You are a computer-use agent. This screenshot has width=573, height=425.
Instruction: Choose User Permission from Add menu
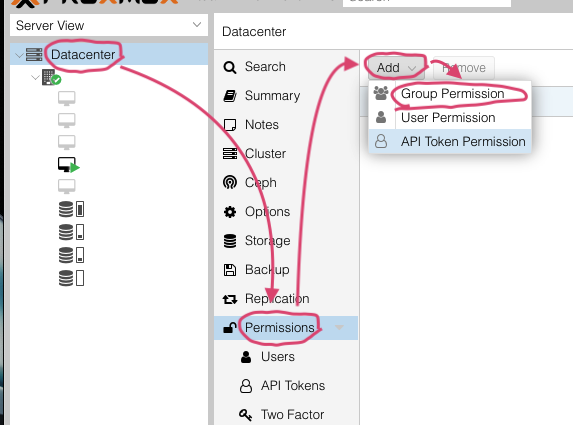pos(450,117)
